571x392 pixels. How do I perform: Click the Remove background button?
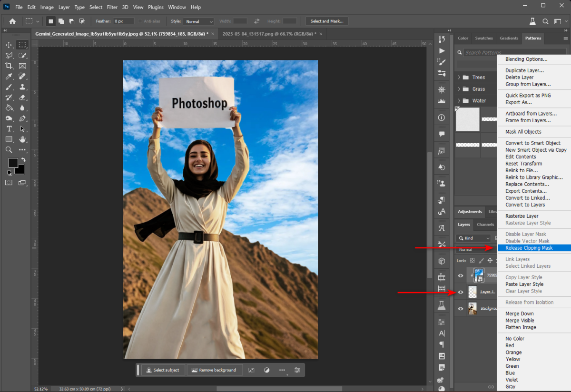pos(215,370)
